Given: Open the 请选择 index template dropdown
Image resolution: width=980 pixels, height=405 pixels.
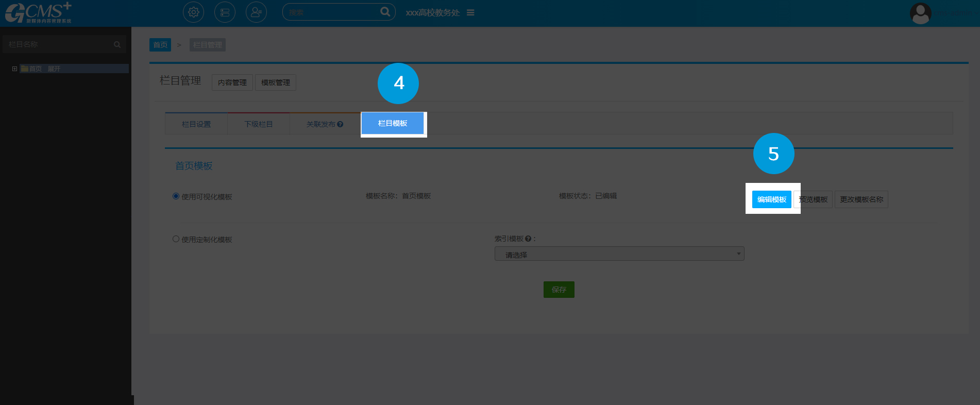Looking at the screenshot, I should point(619,254).
